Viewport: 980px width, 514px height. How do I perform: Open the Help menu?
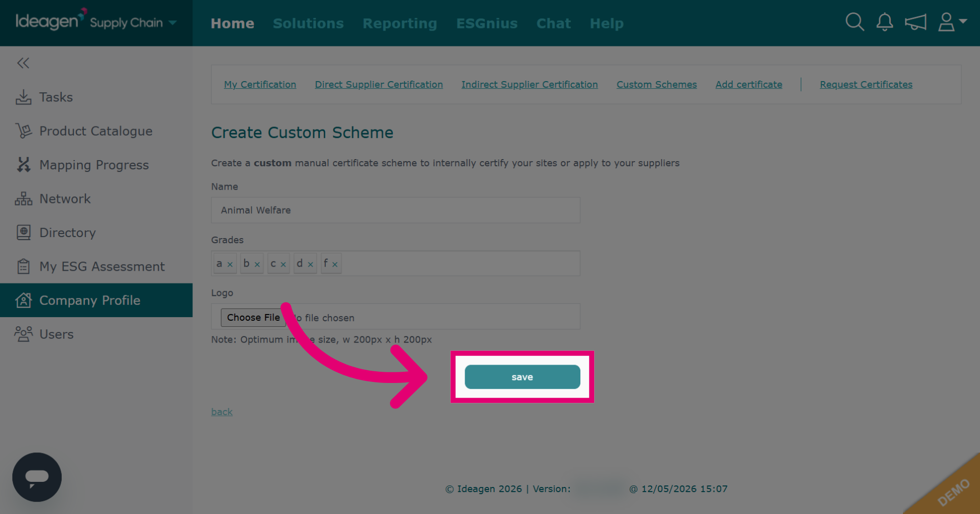tap(606, 23)
